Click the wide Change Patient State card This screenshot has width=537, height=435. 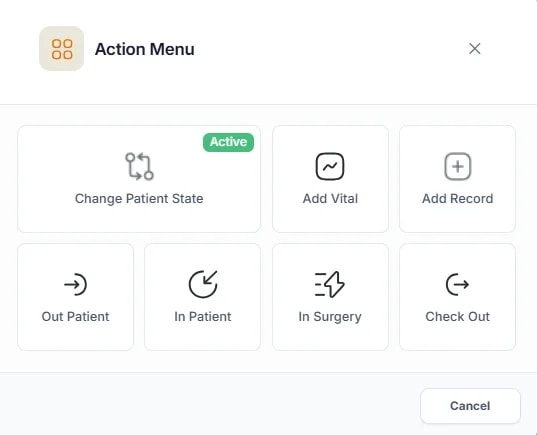pyautogui.click(x=139, y=179)
